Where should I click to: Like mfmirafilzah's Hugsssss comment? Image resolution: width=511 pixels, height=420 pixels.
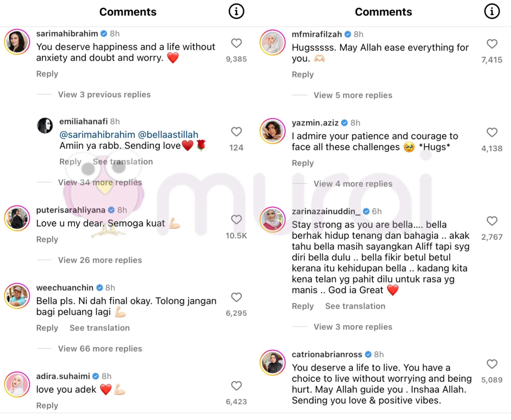[x=492, y=44]
